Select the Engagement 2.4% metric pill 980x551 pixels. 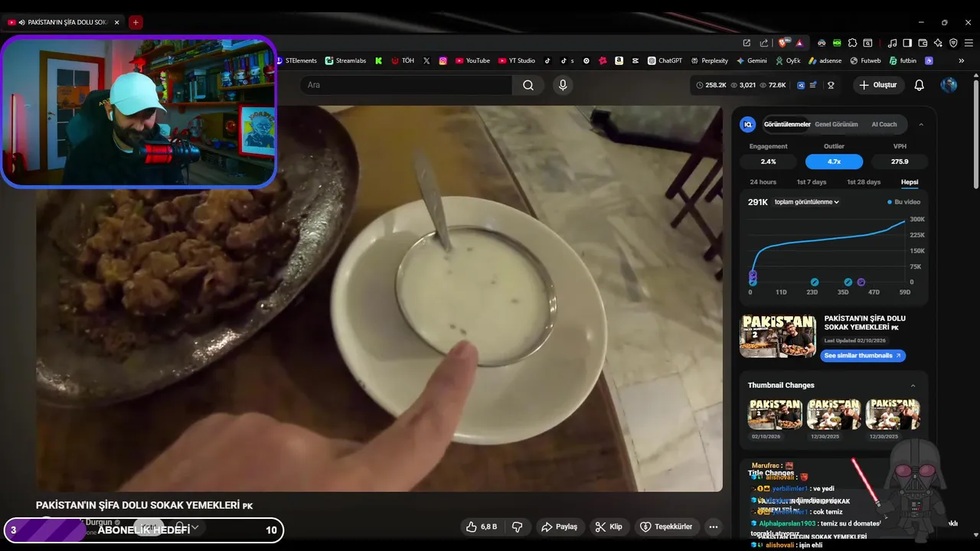(x=769, y=161)
